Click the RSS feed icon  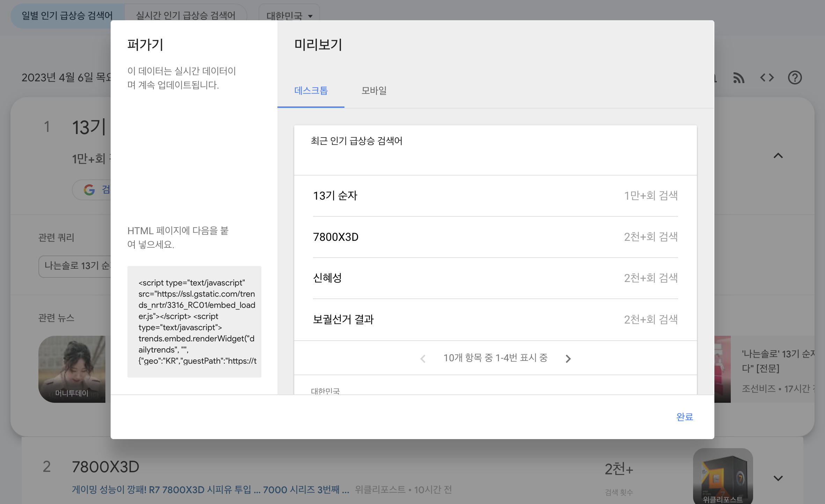pyautogui.click(x=738, y=77)
